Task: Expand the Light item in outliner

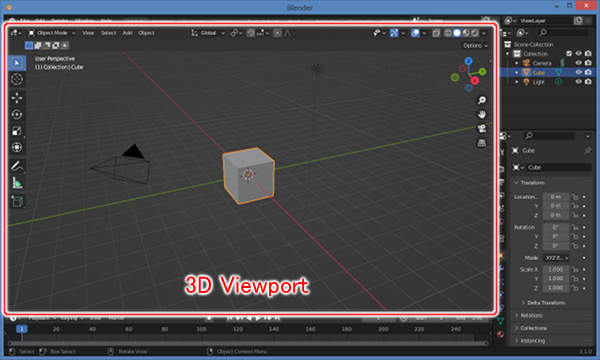Action: 517,81
